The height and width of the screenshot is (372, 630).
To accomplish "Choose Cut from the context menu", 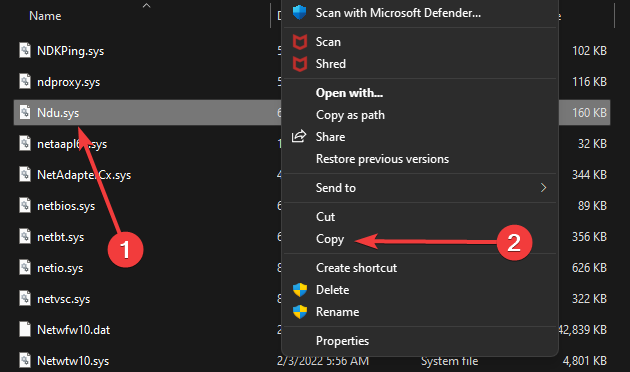I will [325, 217].
